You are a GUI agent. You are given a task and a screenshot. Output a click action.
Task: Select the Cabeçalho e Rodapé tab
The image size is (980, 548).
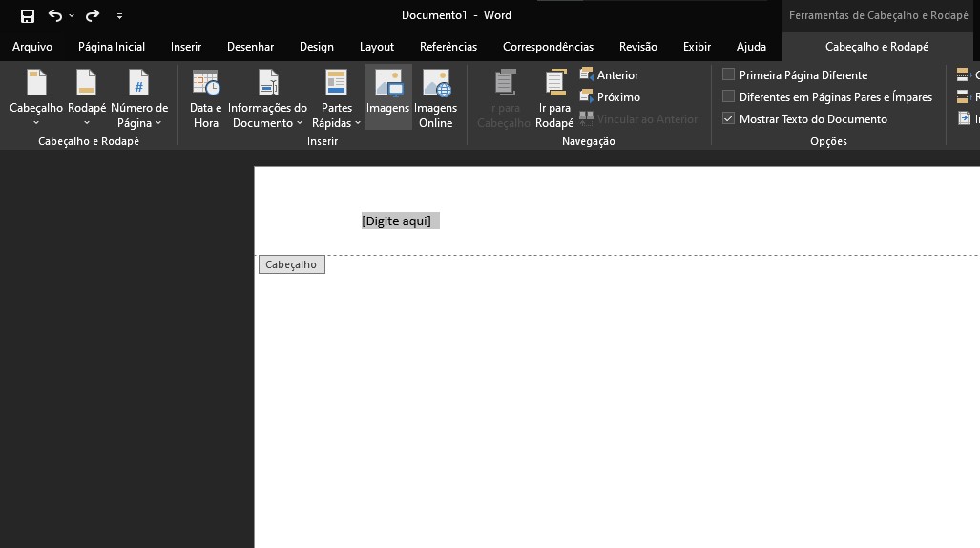pyautogui.click(x=876, y=46)
